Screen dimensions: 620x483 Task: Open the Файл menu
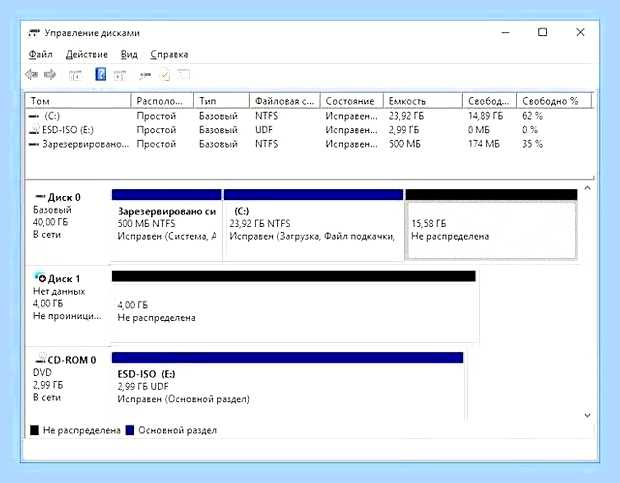tap(40, 55)
